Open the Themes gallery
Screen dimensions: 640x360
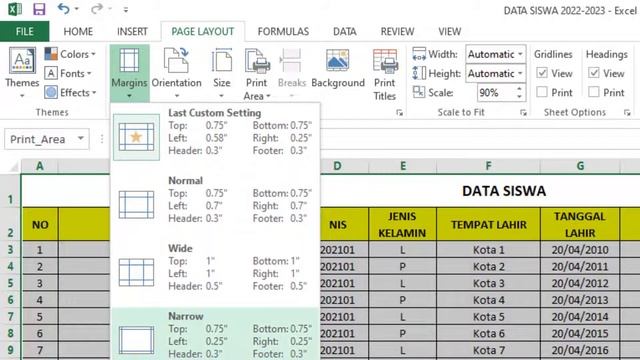[22, 73]
